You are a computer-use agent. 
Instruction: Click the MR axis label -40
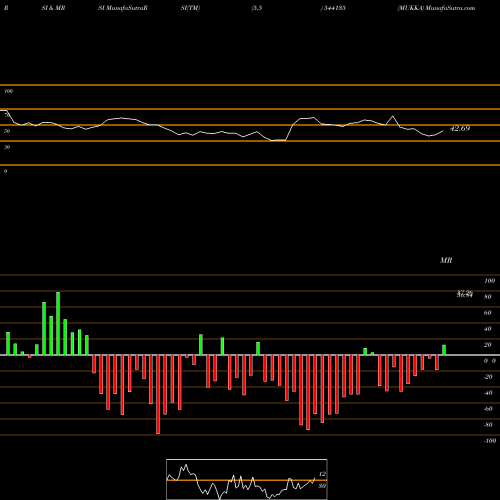coord(488,393)
